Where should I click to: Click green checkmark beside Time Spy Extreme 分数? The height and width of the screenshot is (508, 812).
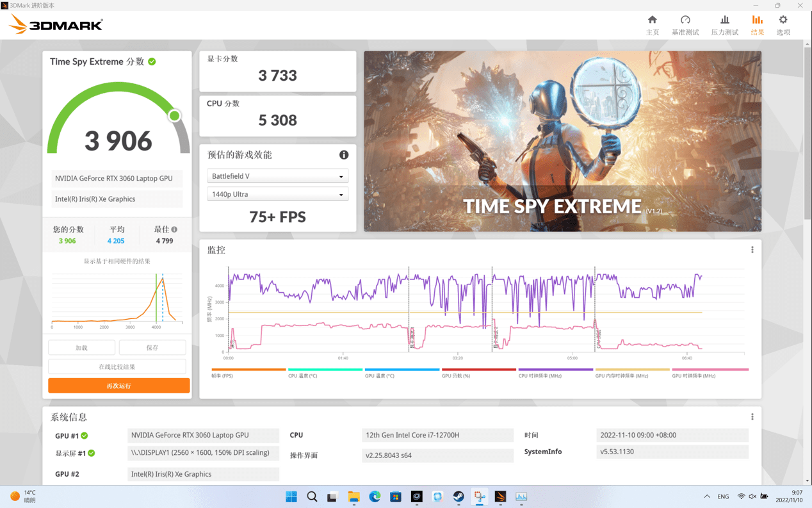(x=152, y=61)
